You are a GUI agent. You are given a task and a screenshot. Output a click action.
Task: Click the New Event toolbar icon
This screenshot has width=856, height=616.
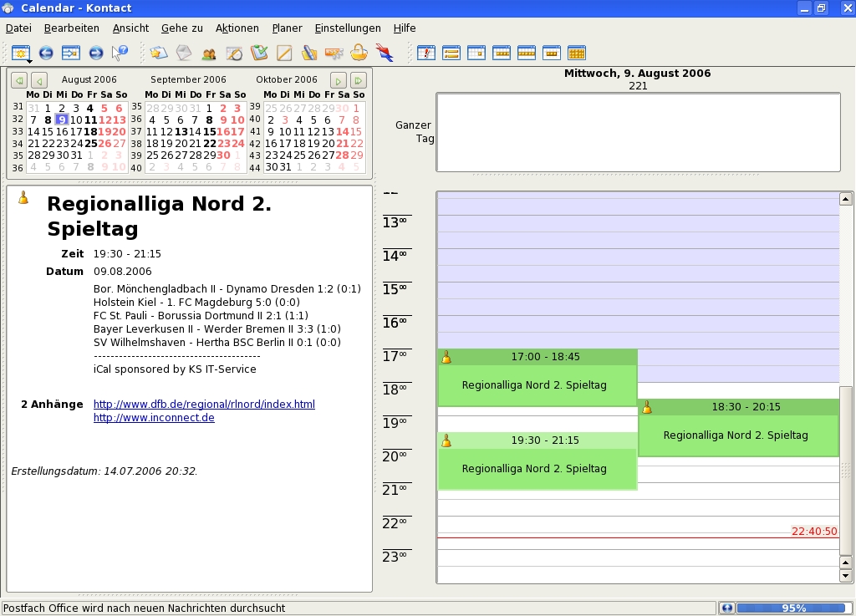coord(21,53)
